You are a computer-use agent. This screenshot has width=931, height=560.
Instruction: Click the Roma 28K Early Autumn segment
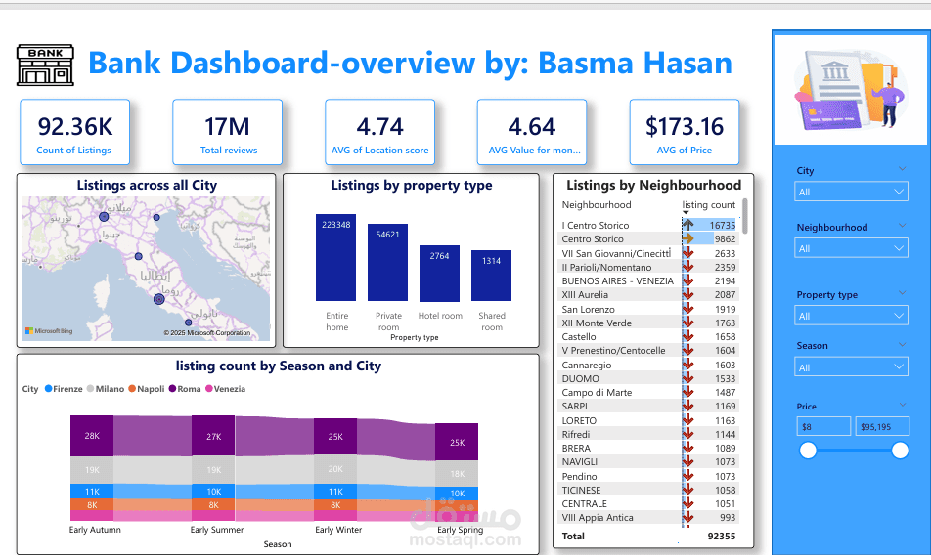click(92, 436)
